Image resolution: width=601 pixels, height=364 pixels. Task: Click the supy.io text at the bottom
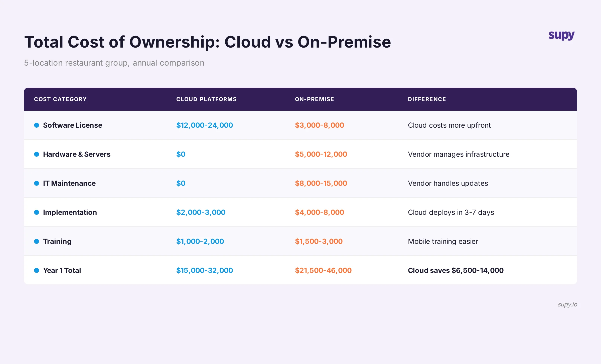(567, 304)
